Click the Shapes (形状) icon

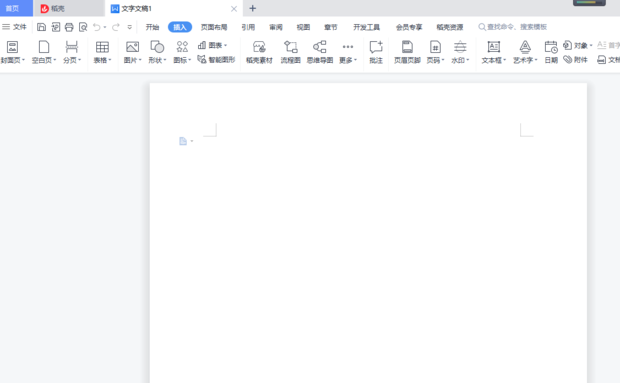coord(157,47)
